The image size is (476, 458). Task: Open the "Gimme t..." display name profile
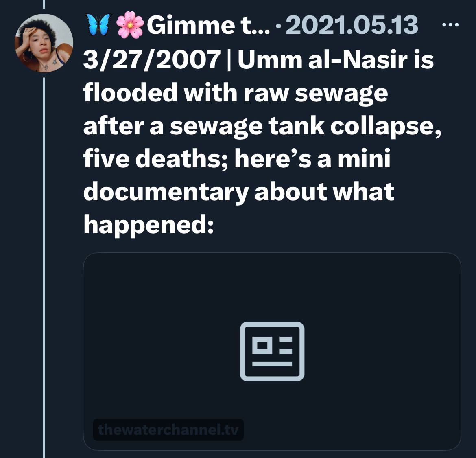click(x=208, y=24)
